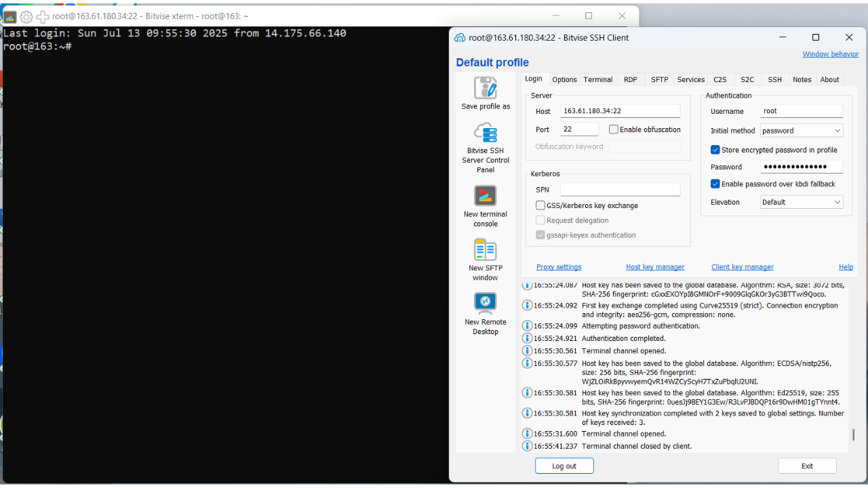Open the Initial method dropdown

tap(802, 130)
